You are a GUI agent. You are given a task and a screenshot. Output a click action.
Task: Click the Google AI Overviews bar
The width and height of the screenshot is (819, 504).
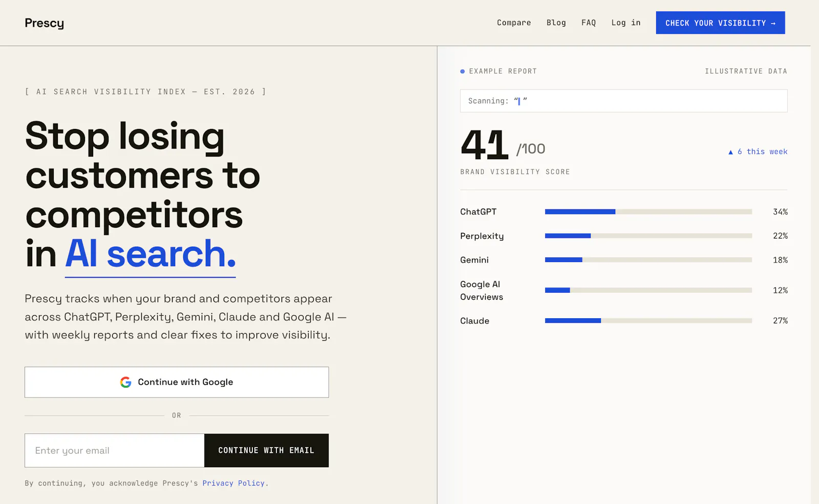coord(649,290)
